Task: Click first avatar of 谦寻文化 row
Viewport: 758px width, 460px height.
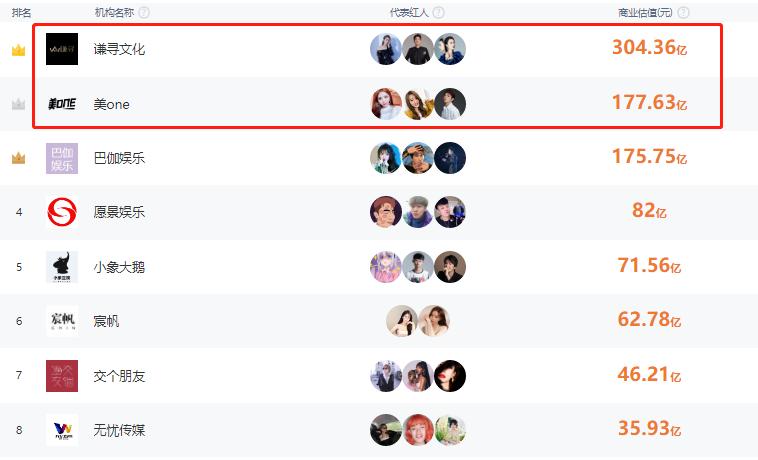Action: pos(386,49)
